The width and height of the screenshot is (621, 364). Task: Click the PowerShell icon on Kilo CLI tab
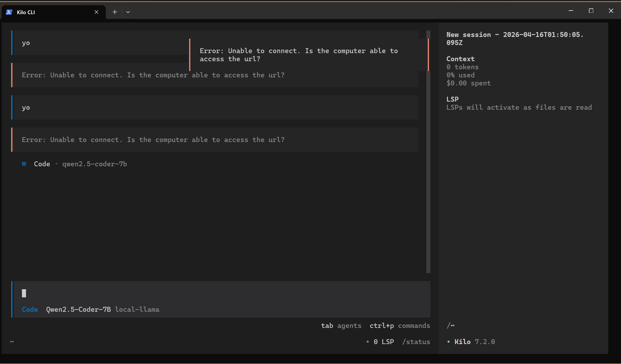(x=9, y=12)
